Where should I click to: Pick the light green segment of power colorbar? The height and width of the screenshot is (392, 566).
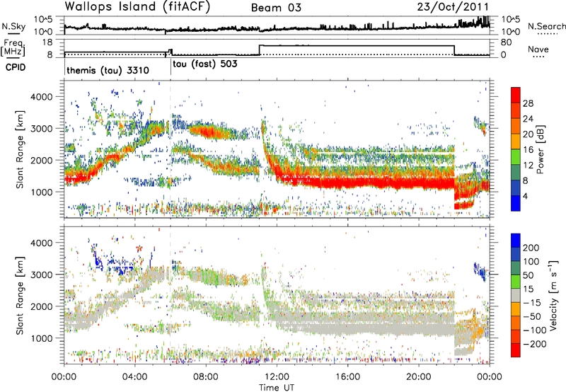[x=516, y=157]
